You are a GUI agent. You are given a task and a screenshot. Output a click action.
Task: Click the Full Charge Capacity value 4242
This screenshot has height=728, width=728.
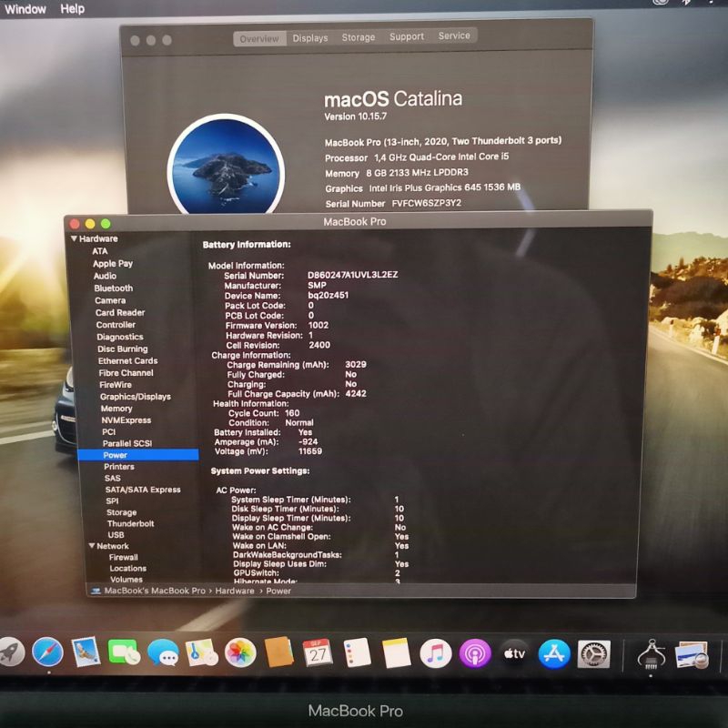pyautogui.click(x=356, y=394)
